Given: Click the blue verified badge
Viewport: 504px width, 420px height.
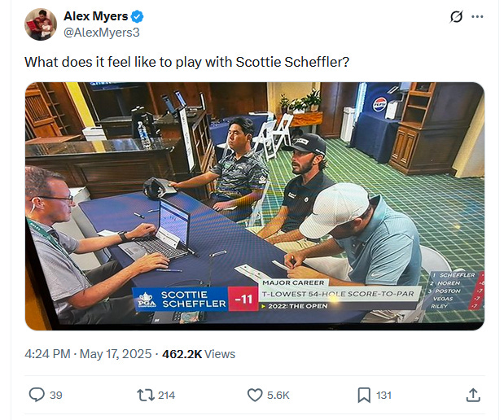Looking at the screenshot, I should [x=138, y=16].
